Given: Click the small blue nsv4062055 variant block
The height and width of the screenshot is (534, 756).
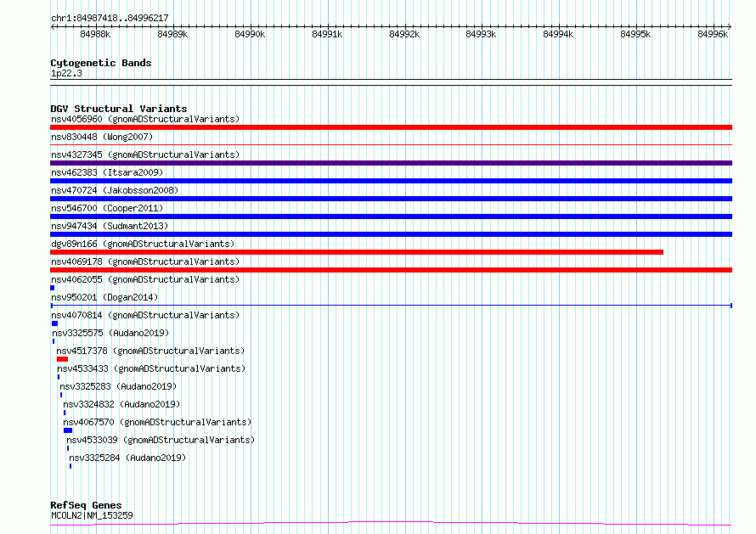Looking at the screenshot, I should pos(52,288).
